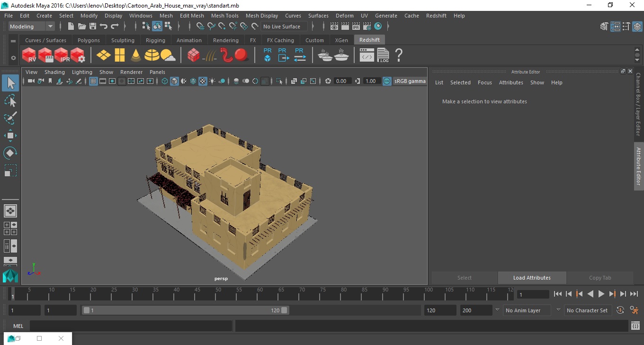The image size is (644, 345).
Task: Toggle textured display checker icon
Action: 203,81
